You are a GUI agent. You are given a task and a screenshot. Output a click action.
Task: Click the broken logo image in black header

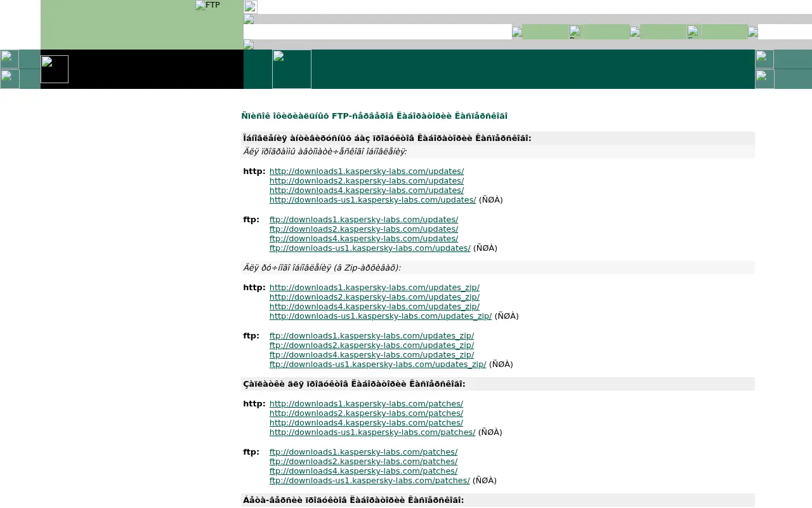(x=55, y=69)
